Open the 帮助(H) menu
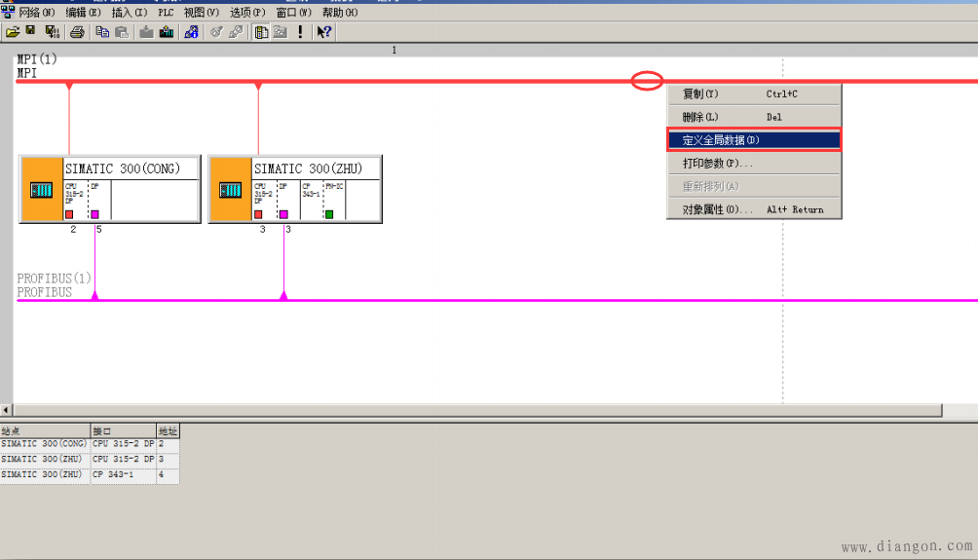Image resolution: width=978 pixels, height=560 pixels. [x=340, y=13]
